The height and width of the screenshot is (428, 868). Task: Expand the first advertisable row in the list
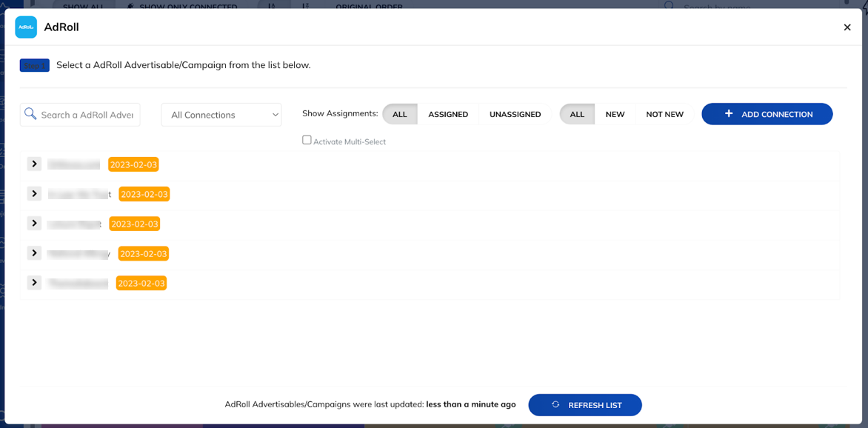pyautogui.click(x=34, y=164)
